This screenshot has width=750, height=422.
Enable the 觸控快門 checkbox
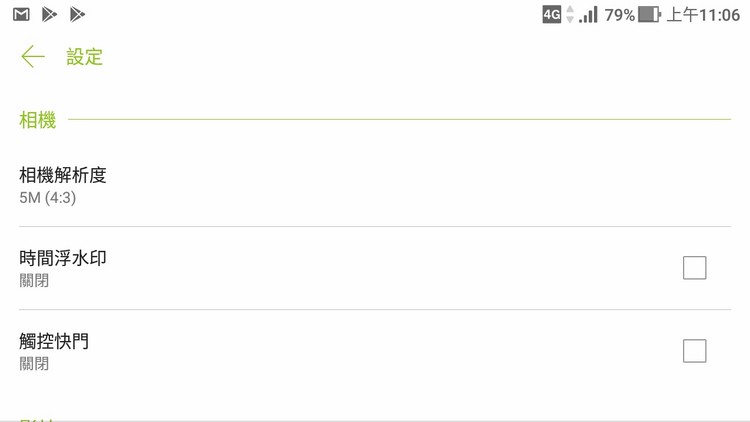695,351
